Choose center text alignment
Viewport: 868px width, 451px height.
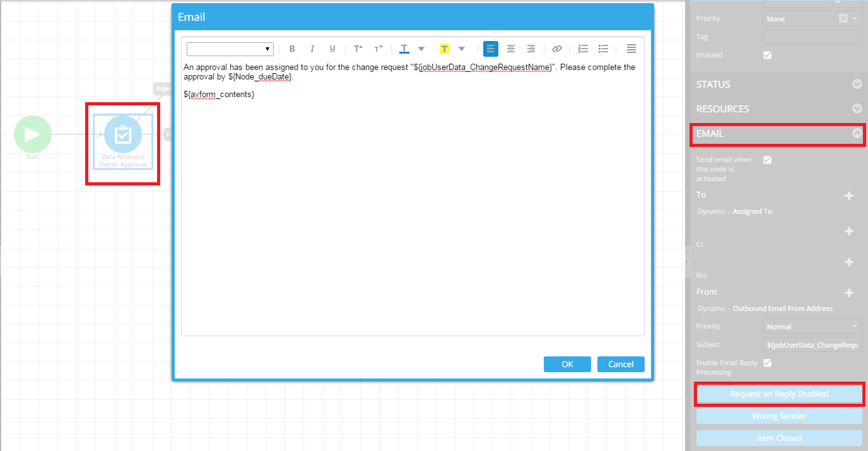(511, 49)
